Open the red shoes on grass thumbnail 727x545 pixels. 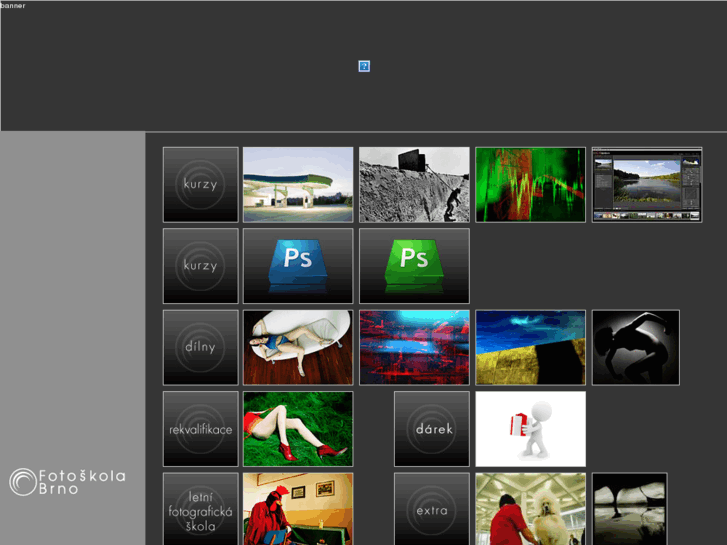coord(298,429)
